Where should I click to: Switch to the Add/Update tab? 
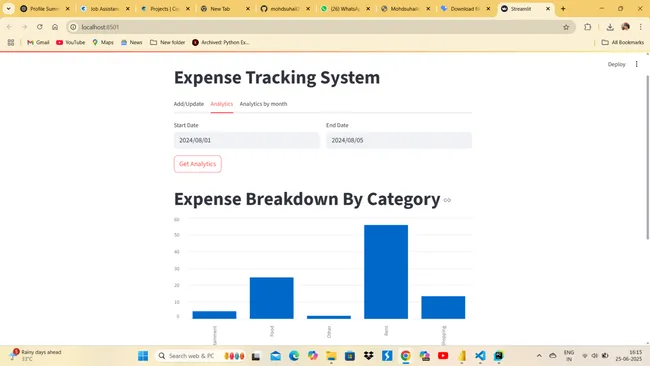pos(189,104)
